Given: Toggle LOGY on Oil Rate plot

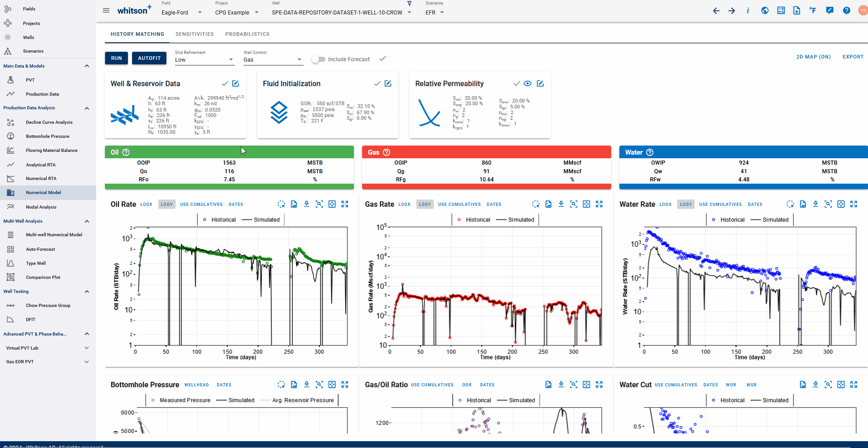Looking at the screenshot, I should [167, 205].
